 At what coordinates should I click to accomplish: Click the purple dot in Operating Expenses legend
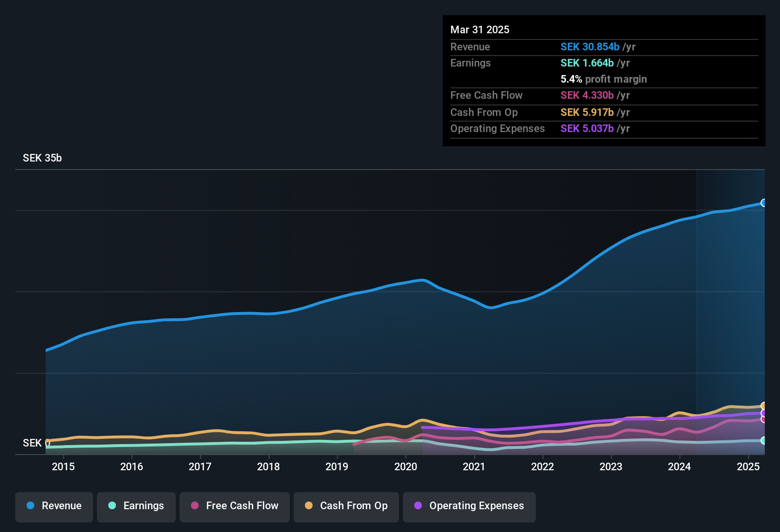pos(418,505)
